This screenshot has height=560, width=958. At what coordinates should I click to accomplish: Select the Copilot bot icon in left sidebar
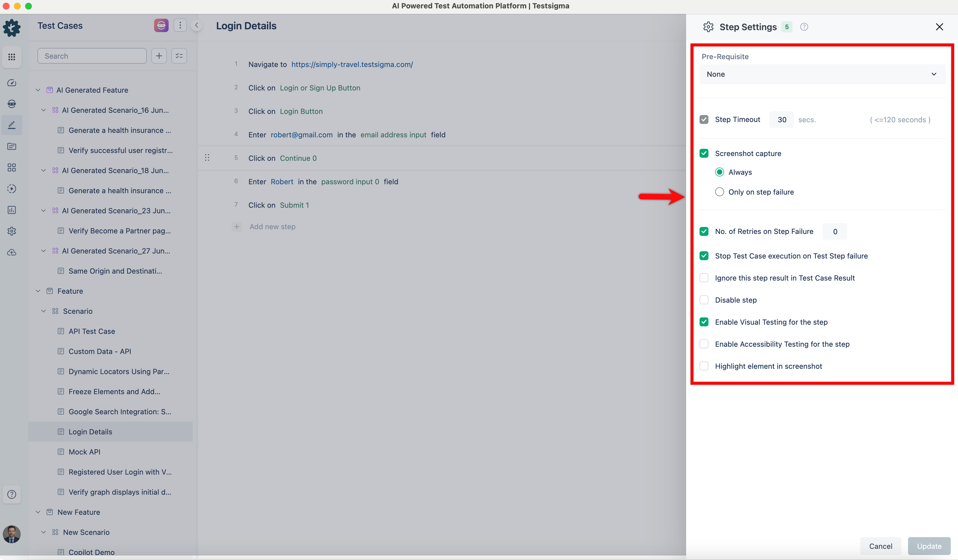(x=12, y=103)
